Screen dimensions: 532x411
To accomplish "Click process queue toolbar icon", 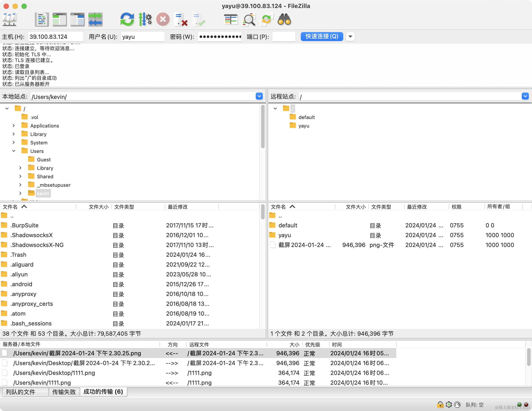I will pos(145,19).
